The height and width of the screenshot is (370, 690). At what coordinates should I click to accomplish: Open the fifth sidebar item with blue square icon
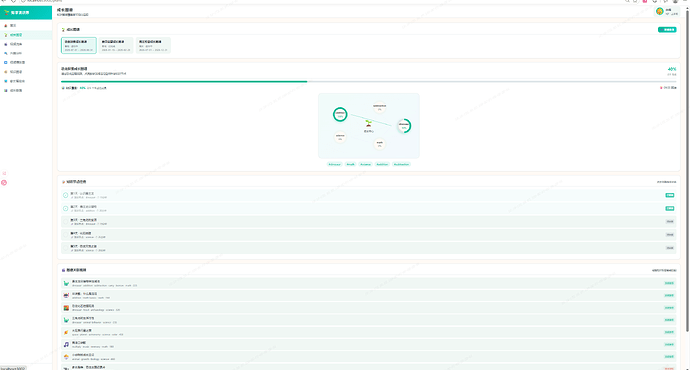(26, 62)
